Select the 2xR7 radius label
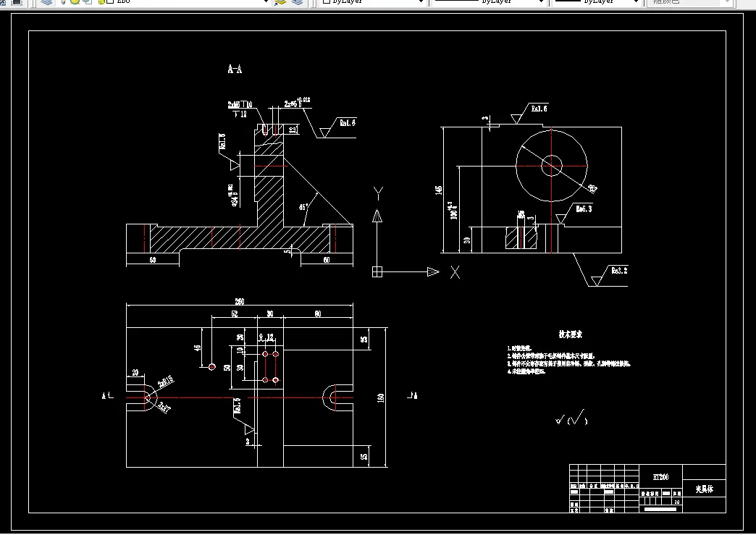This screenshot has height=535, width=756. [x=165, y=408]
